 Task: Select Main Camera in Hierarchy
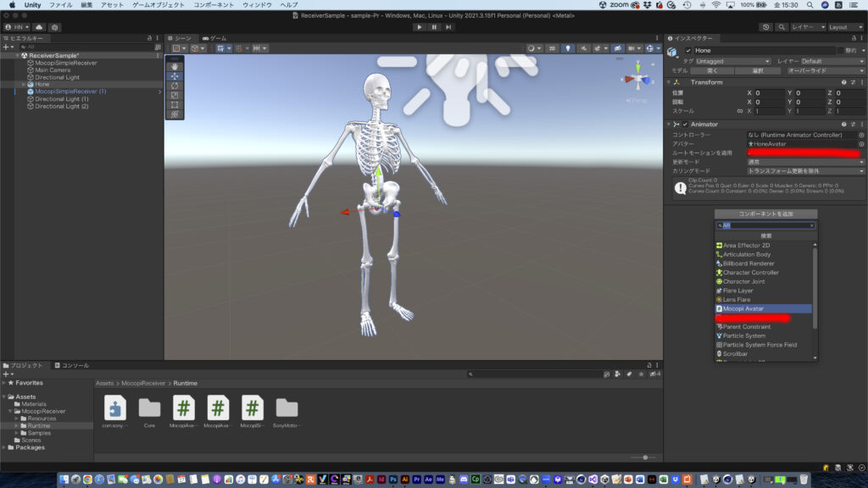point(53,70)
